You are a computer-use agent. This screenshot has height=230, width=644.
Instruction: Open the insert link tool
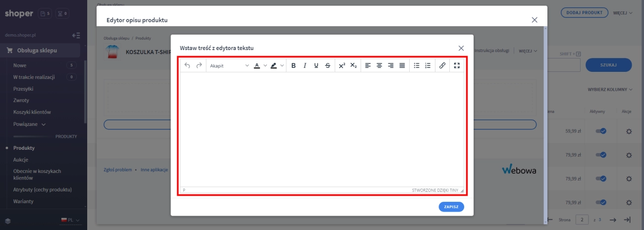click(442, 65)
